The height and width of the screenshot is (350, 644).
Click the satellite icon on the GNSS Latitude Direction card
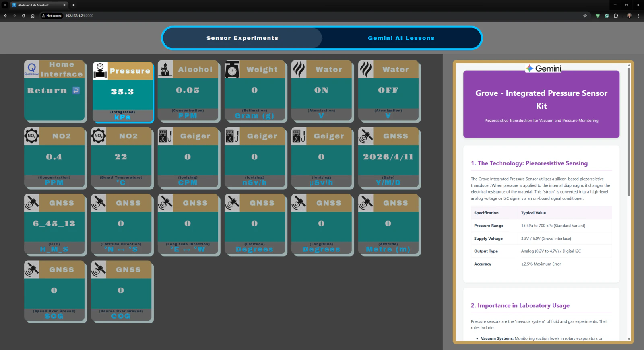pyautogui.click(x=99, y=203)
